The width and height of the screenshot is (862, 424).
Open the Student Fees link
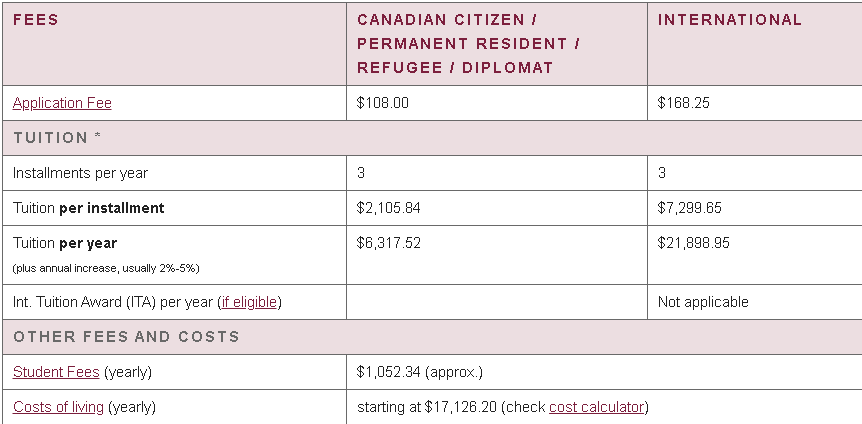56,372
